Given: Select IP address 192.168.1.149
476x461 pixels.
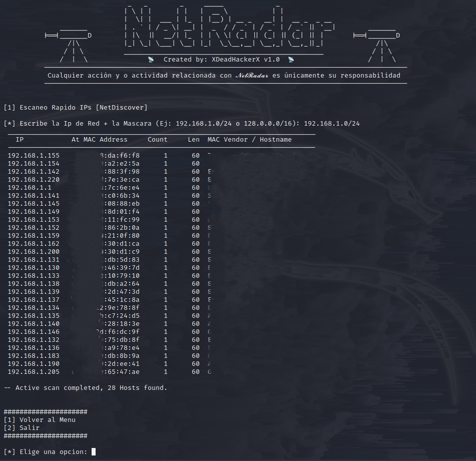Looking at the screenshot, I should (x=33, y=212).
